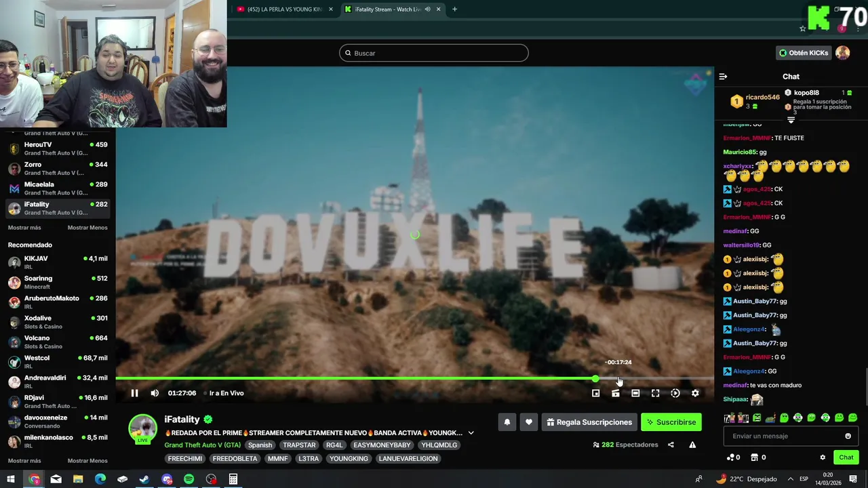Screen dimensions: 868x488
Task: Share the stream with share icon
Action: (671, 445)
